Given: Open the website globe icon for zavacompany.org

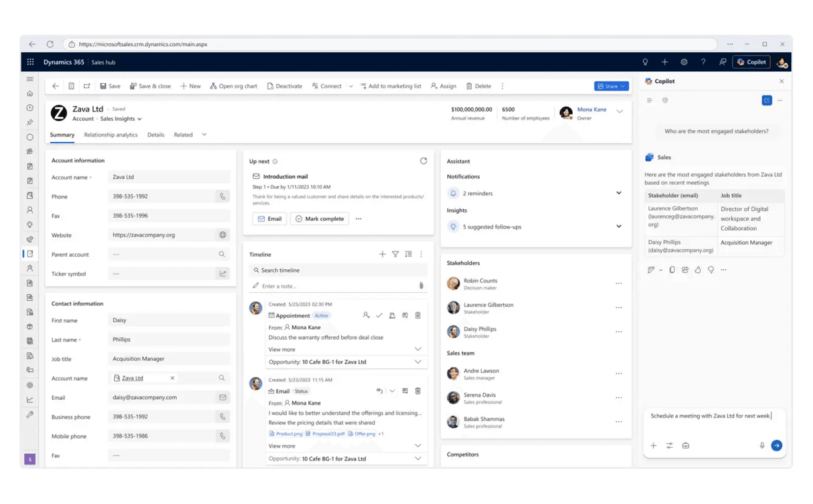Looking at the screenshot, I should point(222,235).
